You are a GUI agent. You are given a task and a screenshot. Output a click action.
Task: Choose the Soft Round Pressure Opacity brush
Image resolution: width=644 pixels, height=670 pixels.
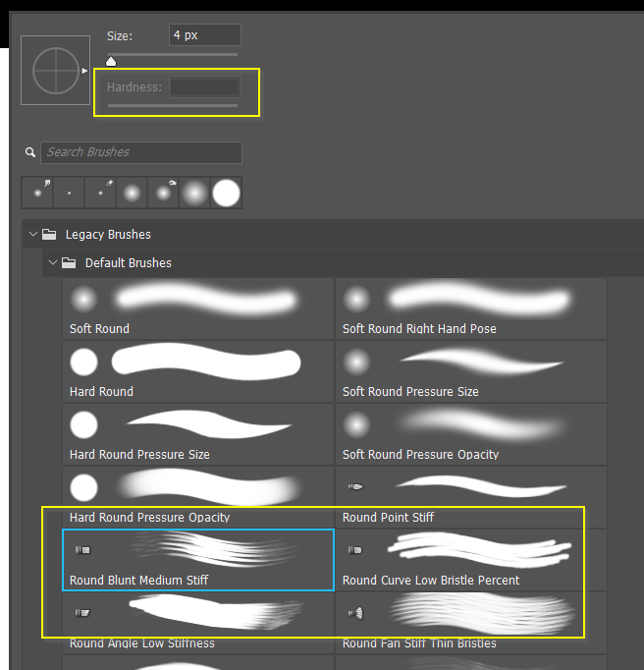pos(471,434)
